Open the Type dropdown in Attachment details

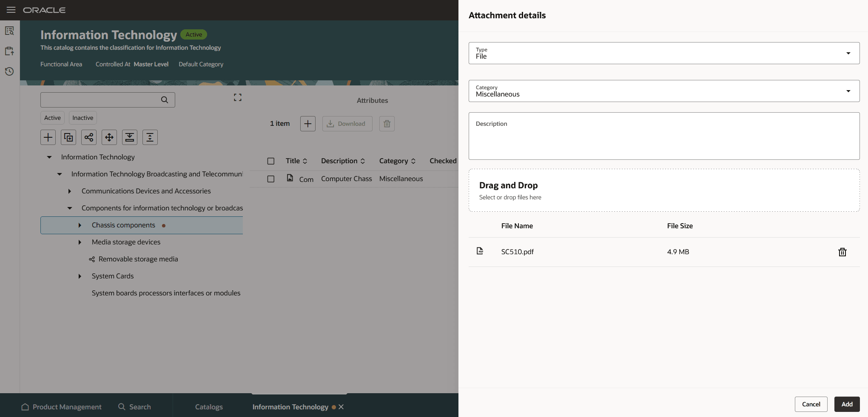848,53
